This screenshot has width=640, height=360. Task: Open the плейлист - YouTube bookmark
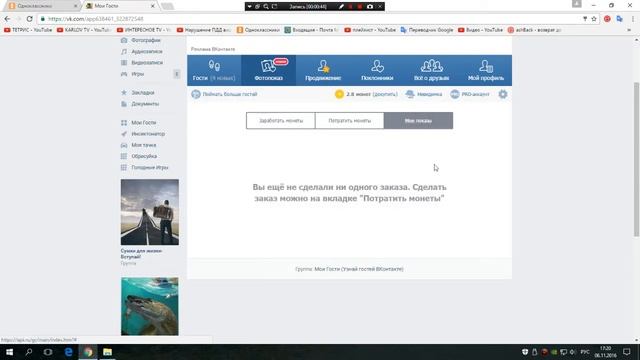[x=370, y=30]
